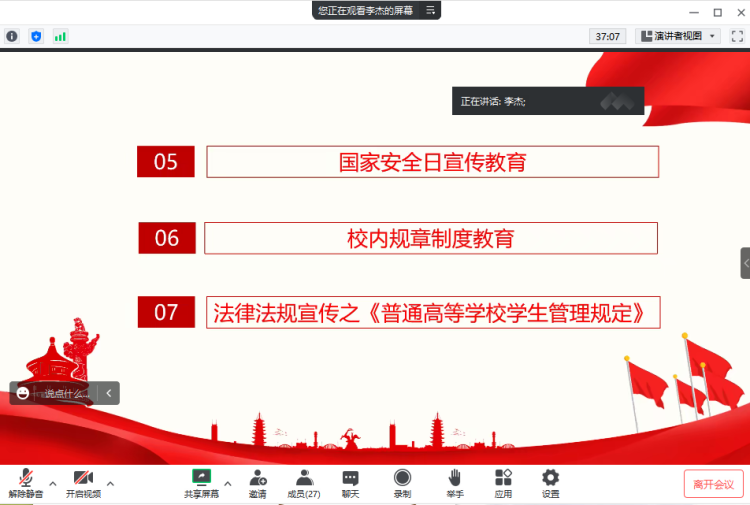
Task: Unmute the microphone with 解除静音
Action: [25, 483]
